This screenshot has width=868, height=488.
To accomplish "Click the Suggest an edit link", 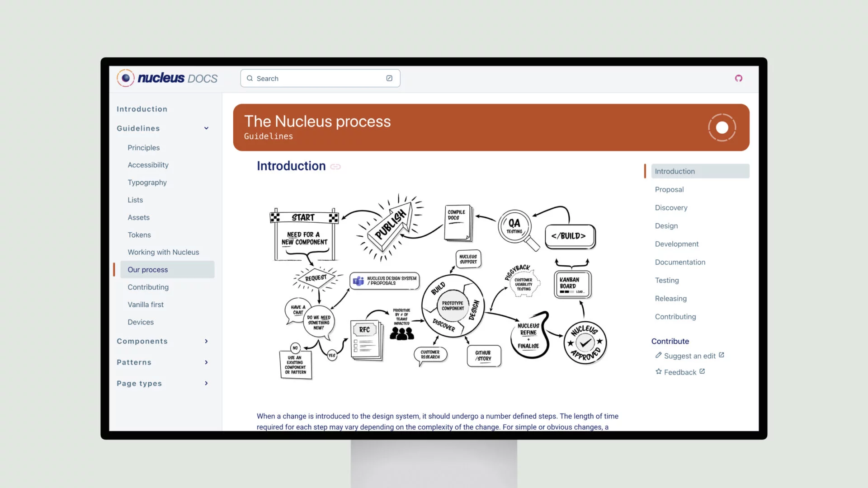I will pos(690,356).
